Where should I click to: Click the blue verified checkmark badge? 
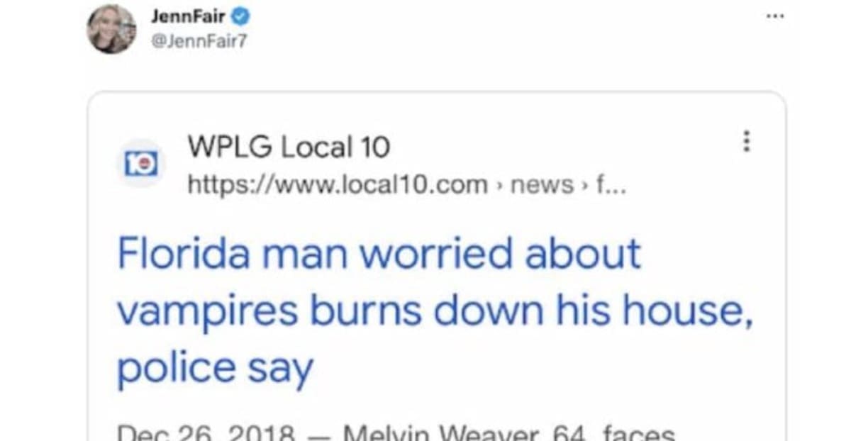tap(241, 16)
